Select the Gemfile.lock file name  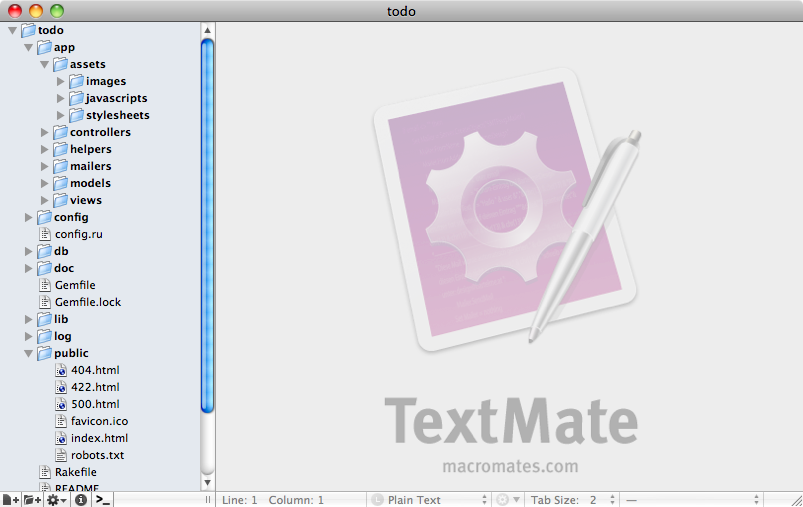pyautogui.click(x=88, y=302)
